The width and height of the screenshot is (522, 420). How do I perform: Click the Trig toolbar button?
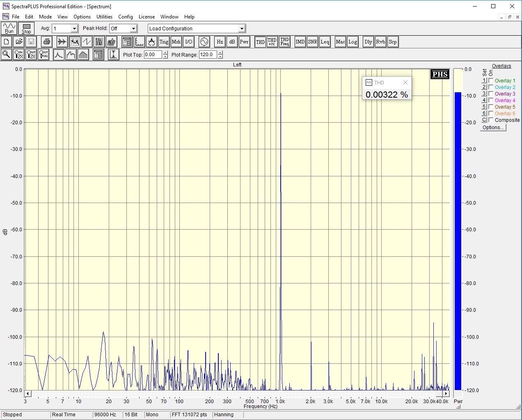click(x=164, y=42)
